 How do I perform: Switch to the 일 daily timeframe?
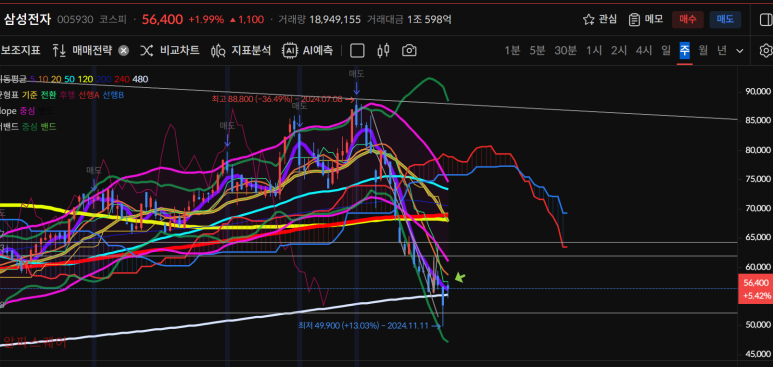click(x=666, y=50)
